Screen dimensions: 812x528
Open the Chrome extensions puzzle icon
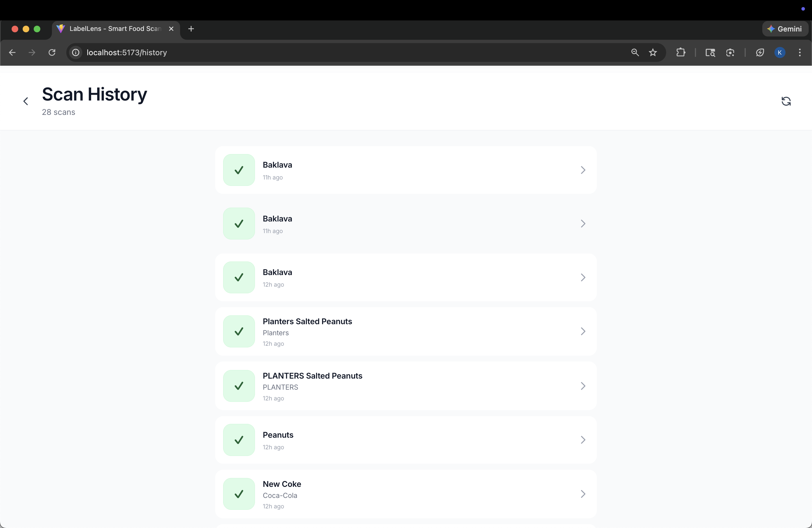[x=681, y=52]
